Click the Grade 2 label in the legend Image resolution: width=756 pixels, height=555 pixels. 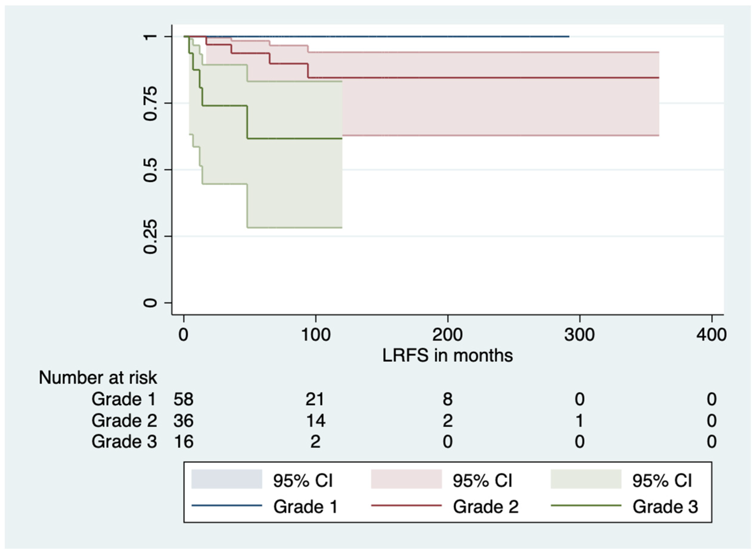[x=486, y=506]
